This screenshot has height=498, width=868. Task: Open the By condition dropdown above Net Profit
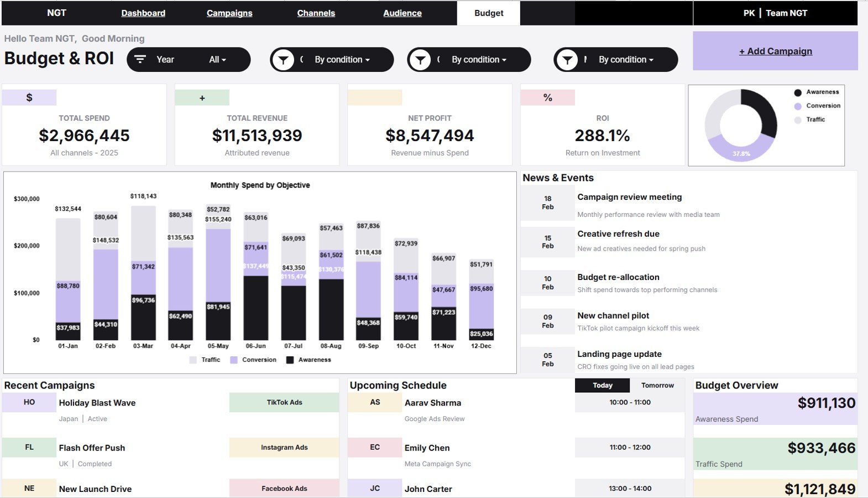click(479, 60)
